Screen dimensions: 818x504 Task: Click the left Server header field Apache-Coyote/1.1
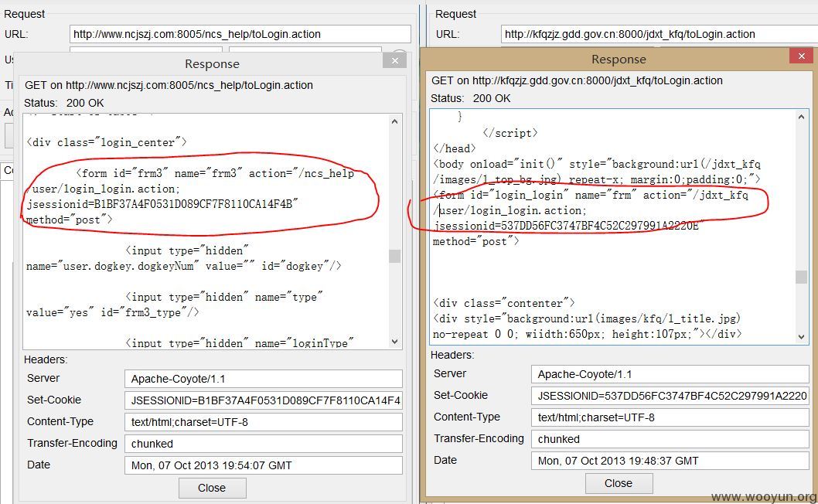264,379
